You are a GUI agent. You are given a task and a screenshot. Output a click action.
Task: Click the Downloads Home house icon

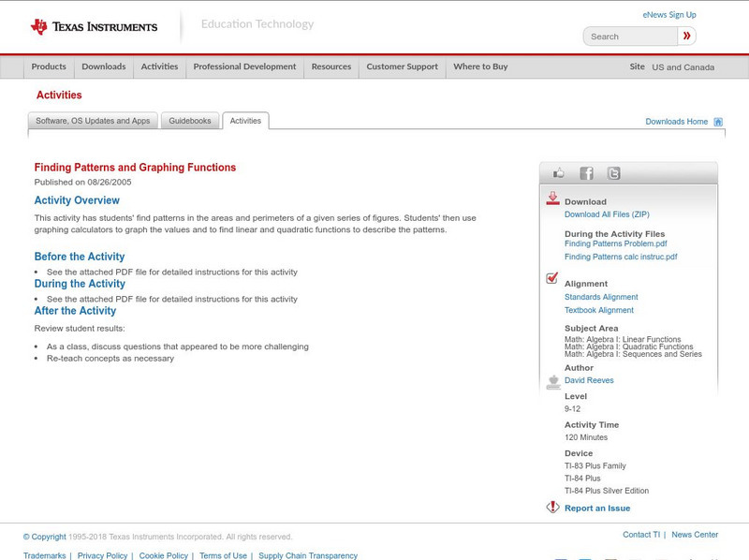coord(718,122)
